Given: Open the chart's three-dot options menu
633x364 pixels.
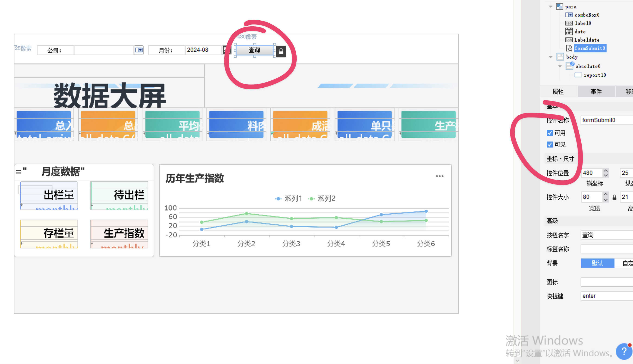Looking at the screenshot, I should pyautogui.click(x=439, y=176).
